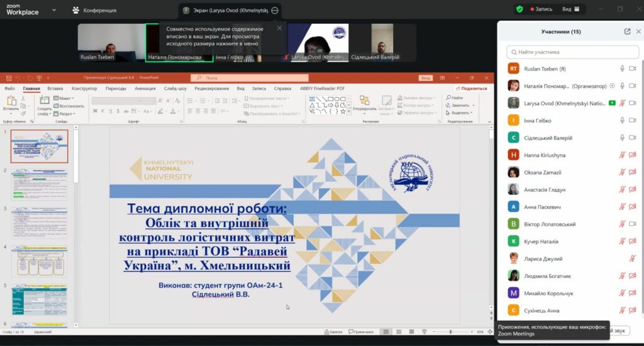Expand the Layout (Макет) dropdown in ribbon
Image resolution: width=644 pixels, height=346 pixels.
65,98
